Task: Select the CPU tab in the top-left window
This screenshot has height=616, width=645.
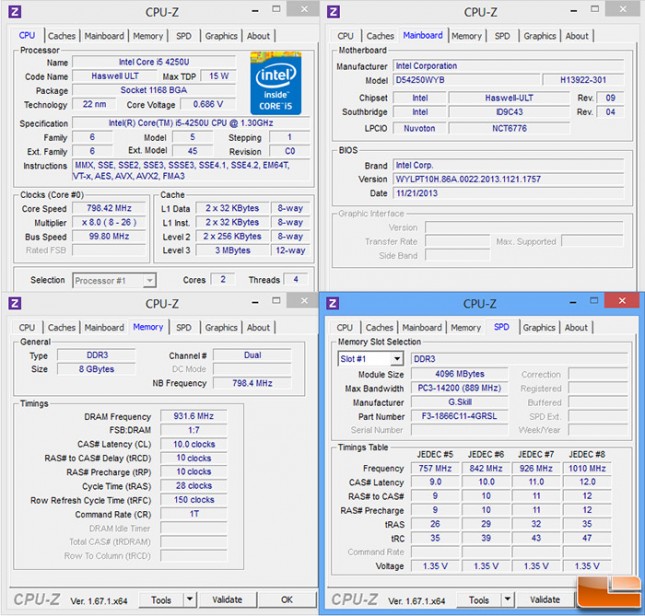Action: (27, 35)
